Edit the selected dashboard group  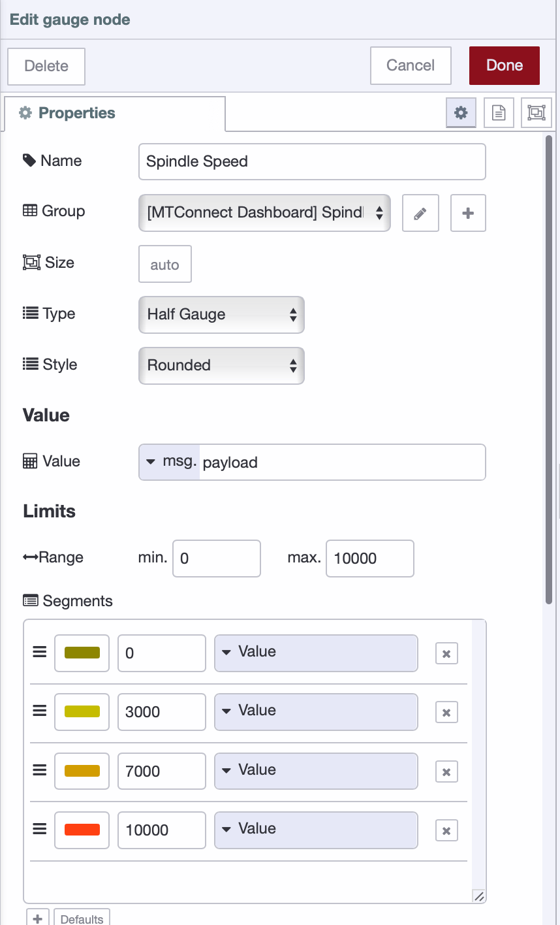coord(420,213)
